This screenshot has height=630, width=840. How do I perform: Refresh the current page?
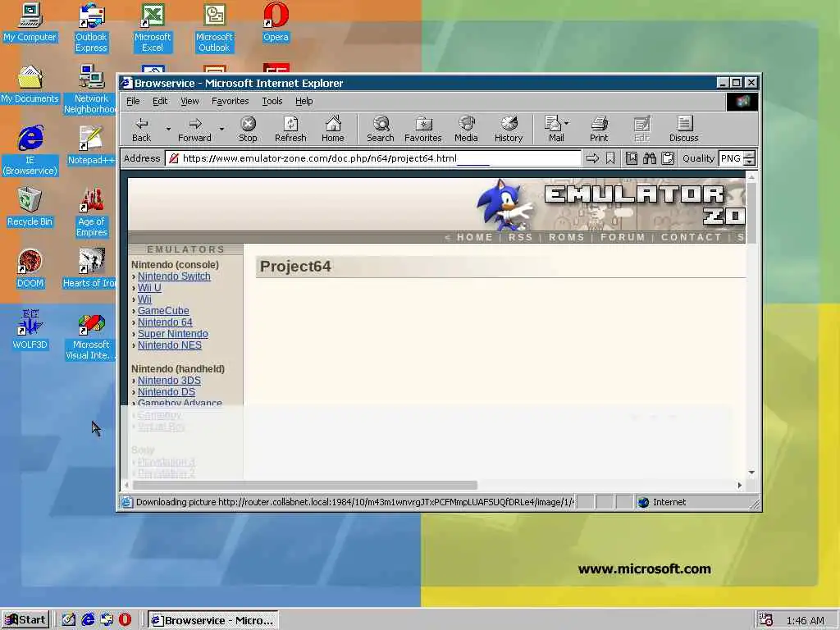290,129
